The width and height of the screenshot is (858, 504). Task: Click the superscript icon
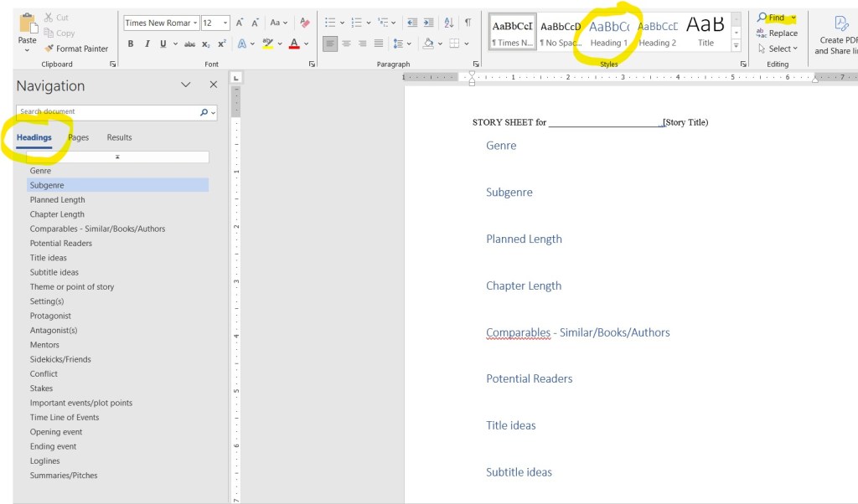pyautogui.click(x=222, y=44)
